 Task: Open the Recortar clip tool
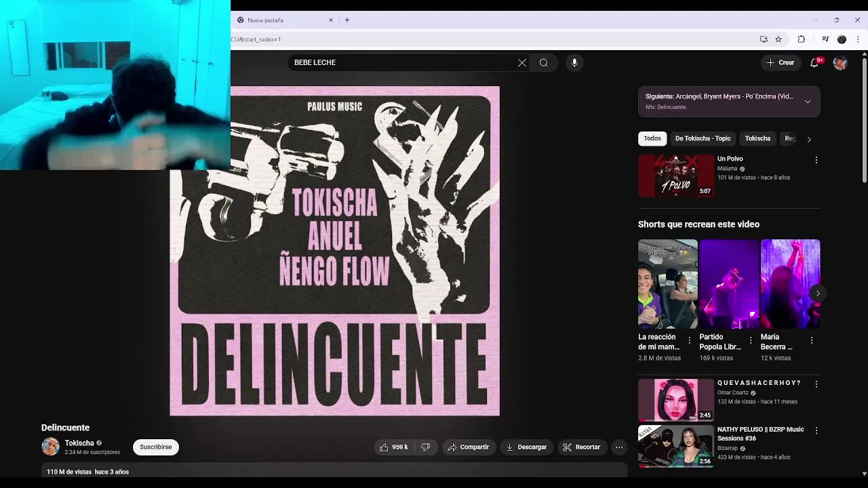[582, 447]
